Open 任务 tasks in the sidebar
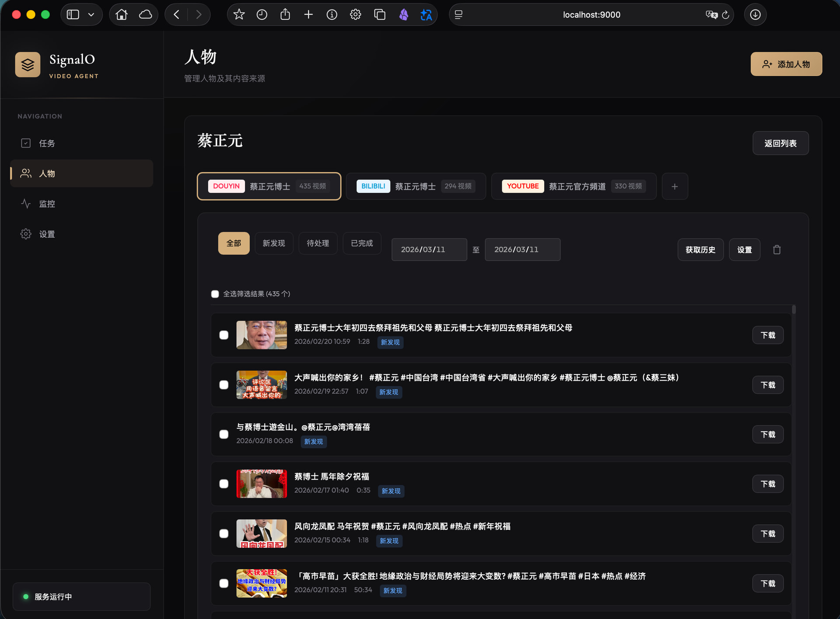This screenshot has height=619, width=840. point(47,143)
